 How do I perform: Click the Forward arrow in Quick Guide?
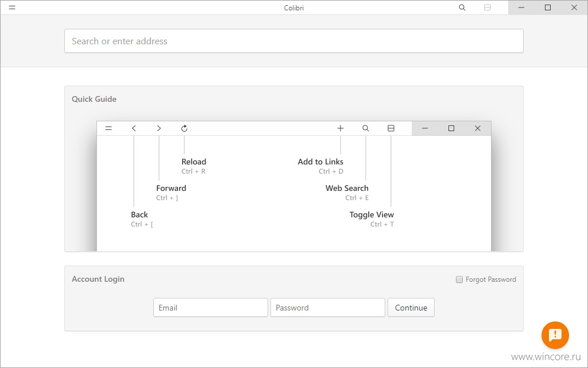tap(159, 128)
